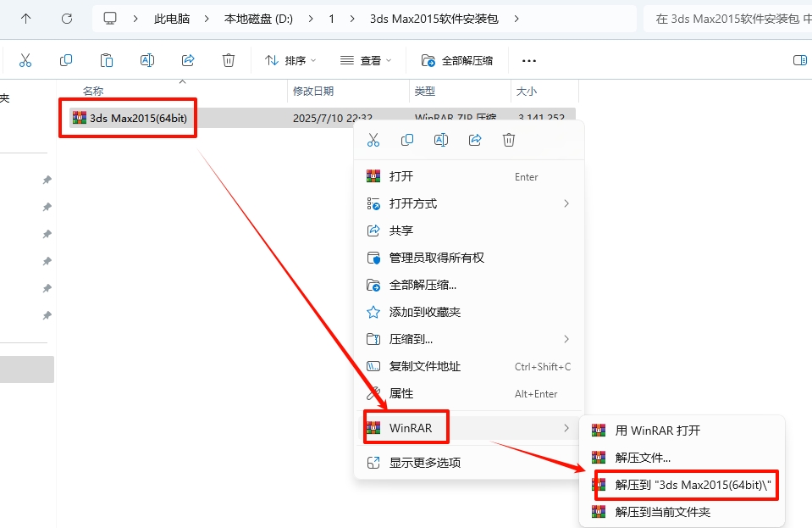The height and width of the screenshot is (528, 812).
Task: Click 显示更多选项 in the context menu
Action: [x=424, y=463]
